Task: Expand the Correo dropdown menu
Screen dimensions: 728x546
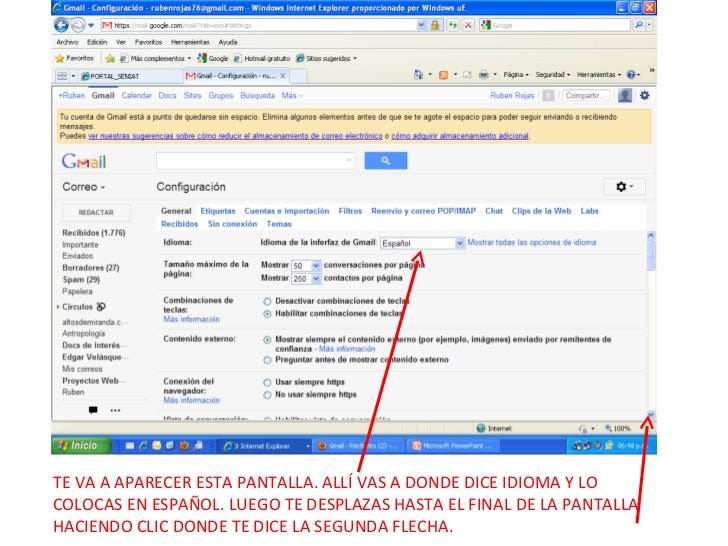Action: (x=84, y=187)
